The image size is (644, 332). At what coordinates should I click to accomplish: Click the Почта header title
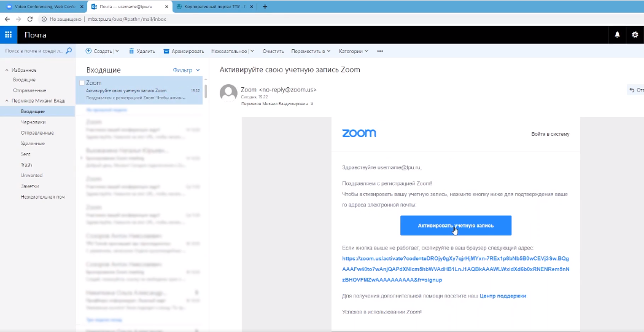(x=36, y=35)
